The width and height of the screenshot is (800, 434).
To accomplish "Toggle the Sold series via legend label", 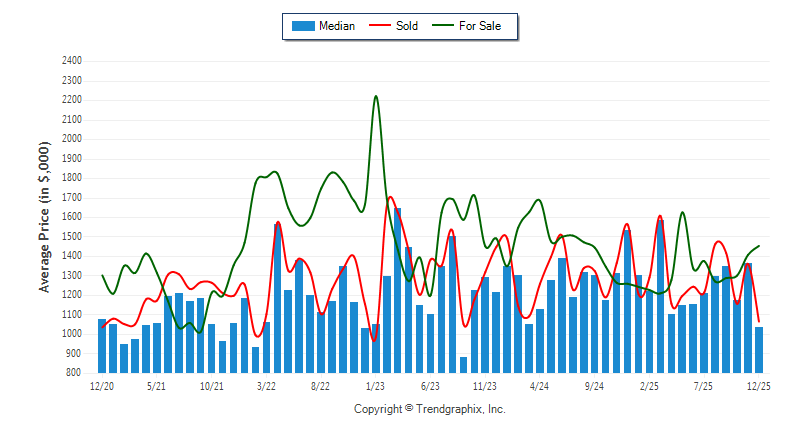I will point(409,26).
